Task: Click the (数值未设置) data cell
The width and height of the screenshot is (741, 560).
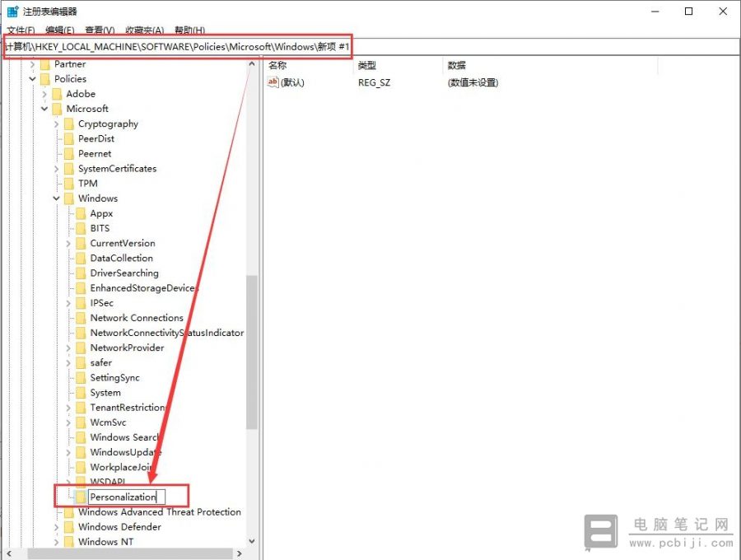Action: [473, 82]
